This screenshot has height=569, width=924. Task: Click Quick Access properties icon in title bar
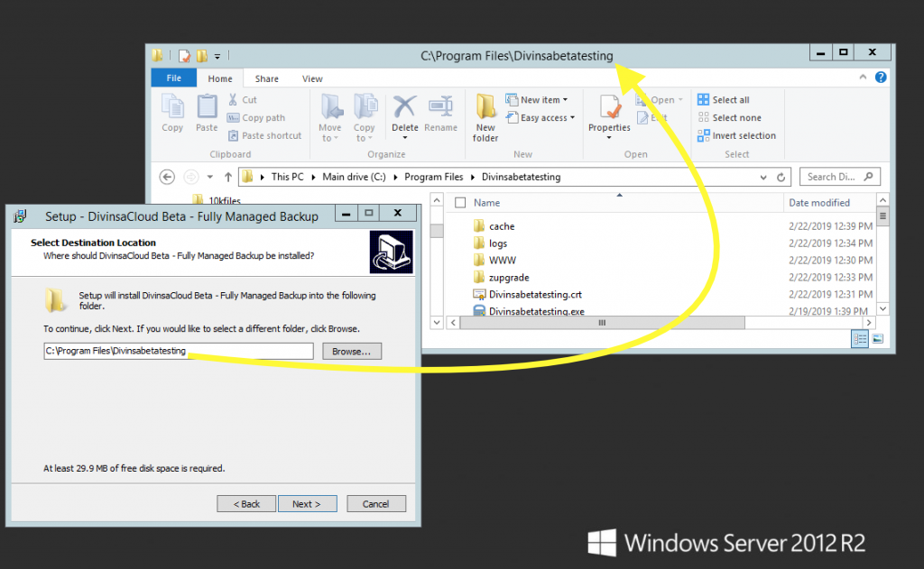point(185,56)
